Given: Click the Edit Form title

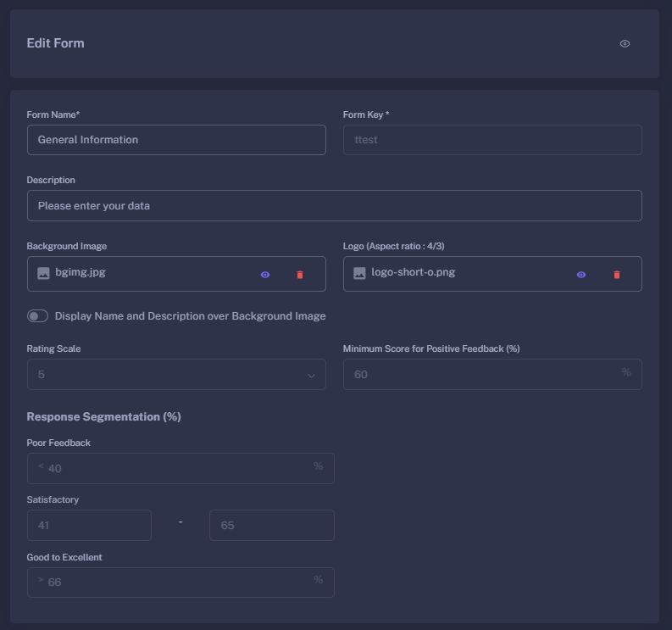Looking at the screenshot, I should (x=55, y=43).
